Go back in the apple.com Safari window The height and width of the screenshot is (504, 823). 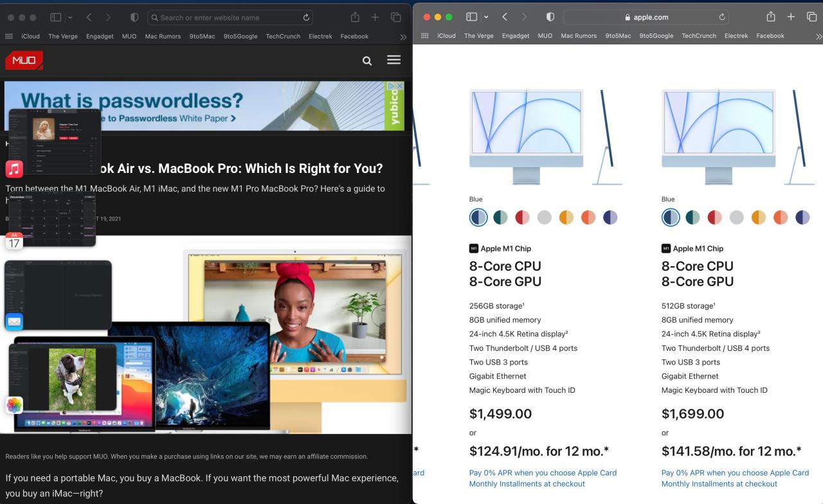pos(505,17)
